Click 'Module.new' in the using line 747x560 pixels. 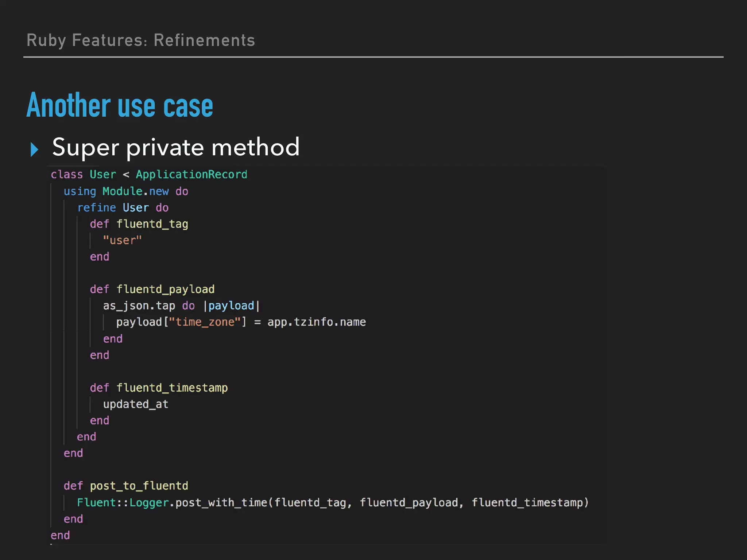135,191
